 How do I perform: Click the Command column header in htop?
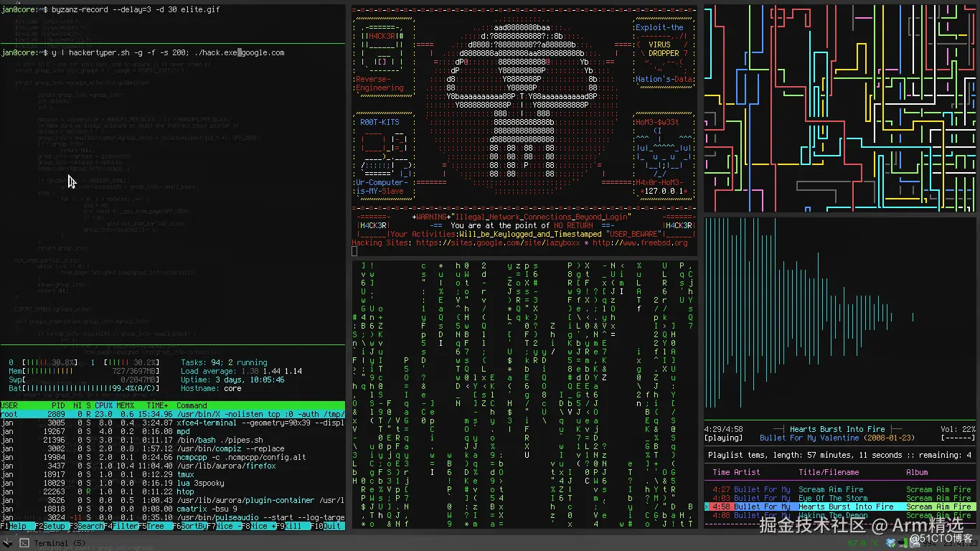pos(192,405)
